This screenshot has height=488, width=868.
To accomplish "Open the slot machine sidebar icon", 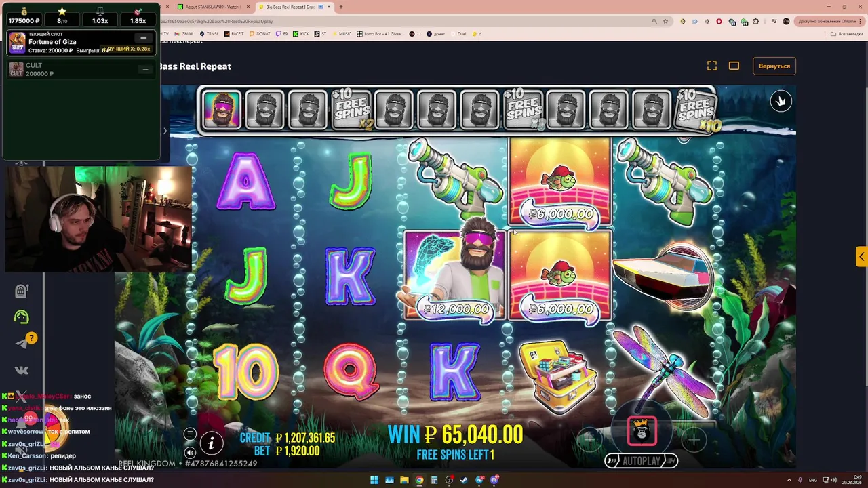I will point(21,291).
